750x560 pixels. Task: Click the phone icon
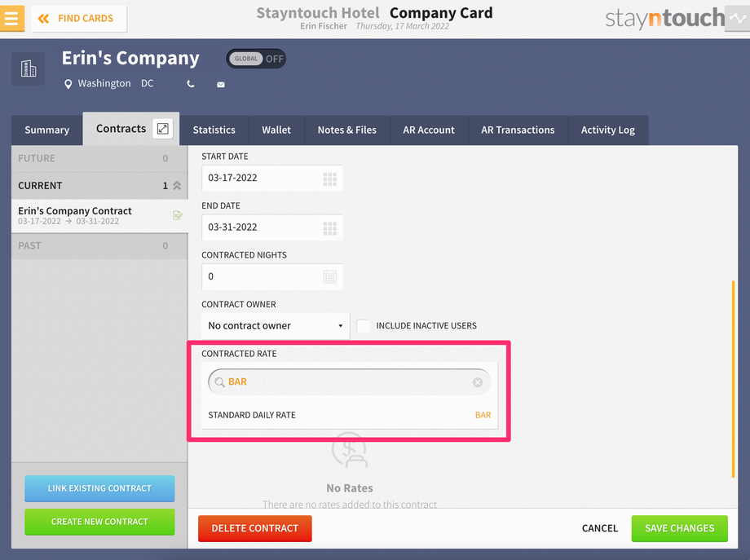[x=191, y=84]
